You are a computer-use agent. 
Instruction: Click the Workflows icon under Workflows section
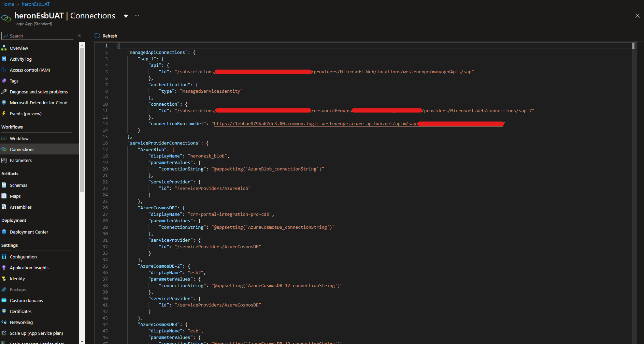point(4,138)
